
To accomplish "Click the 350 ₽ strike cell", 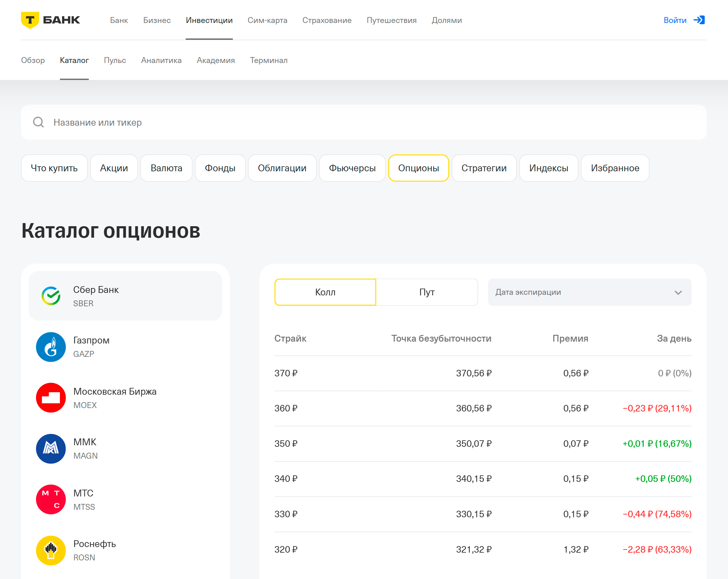I will click(x=286, y=444).
